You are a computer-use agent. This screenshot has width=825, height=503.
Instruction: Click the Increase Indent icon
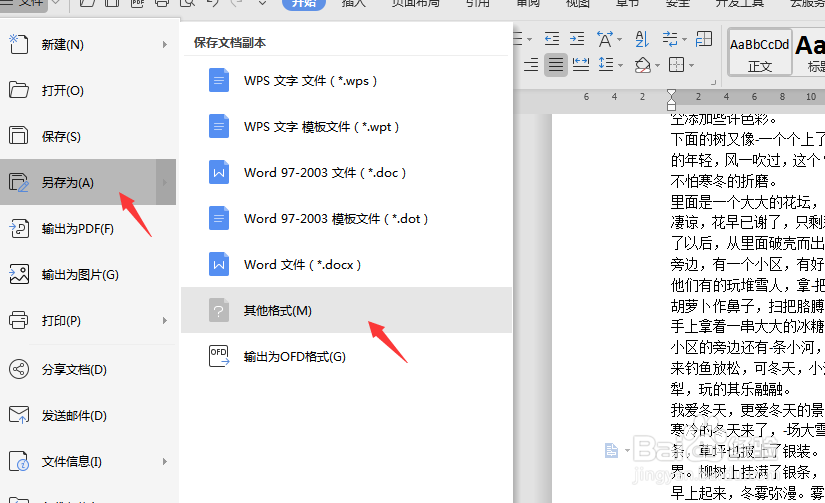(x=577, y=38)
